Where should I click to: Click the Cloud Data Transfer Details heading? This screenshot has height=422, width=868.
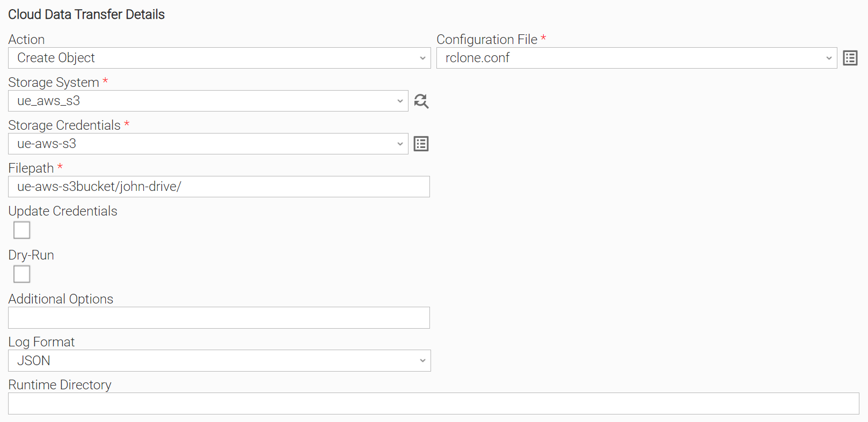(x=86, y=14)
